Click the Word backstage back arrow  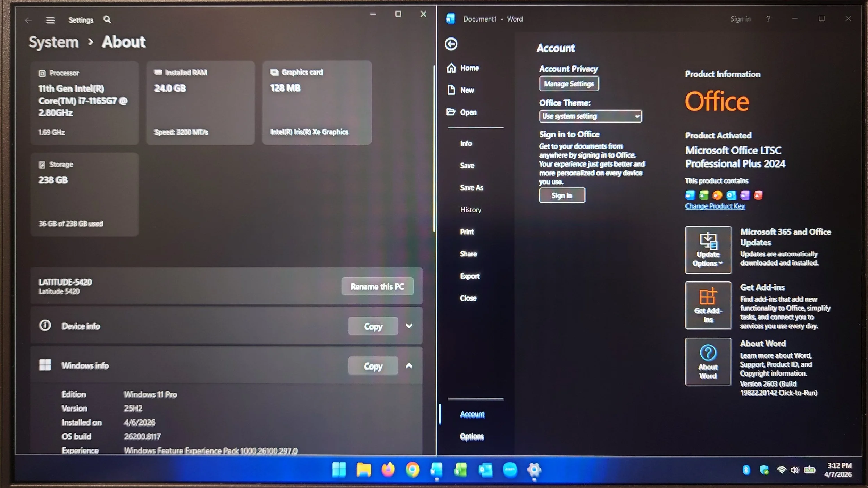tap(451, 44)
